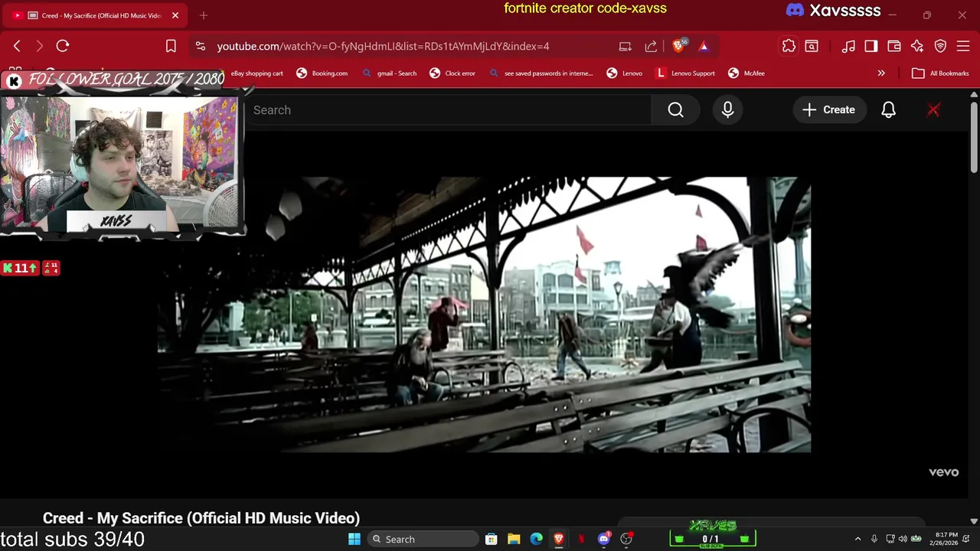Start voice search with the microphone
Viewport: 980px width, 551px height.
tap(727, 110)
